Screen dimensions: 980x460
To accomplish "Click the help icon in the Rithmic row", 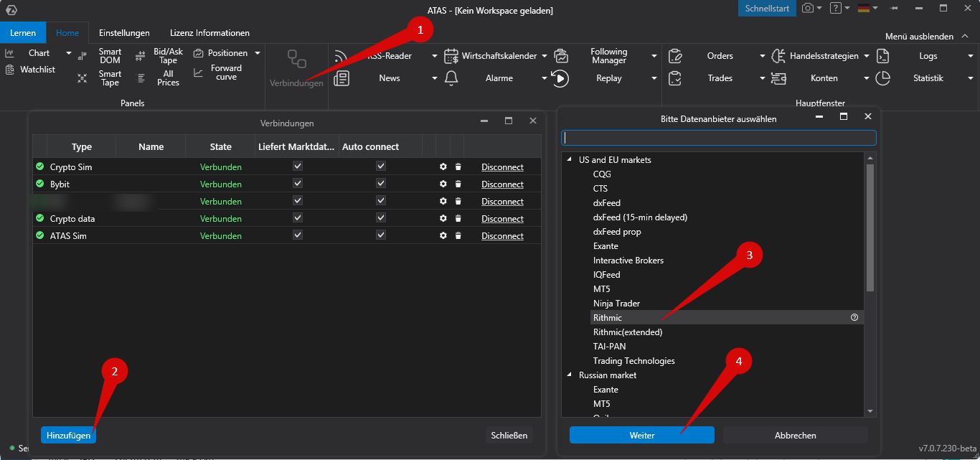I will coord(854,317).
